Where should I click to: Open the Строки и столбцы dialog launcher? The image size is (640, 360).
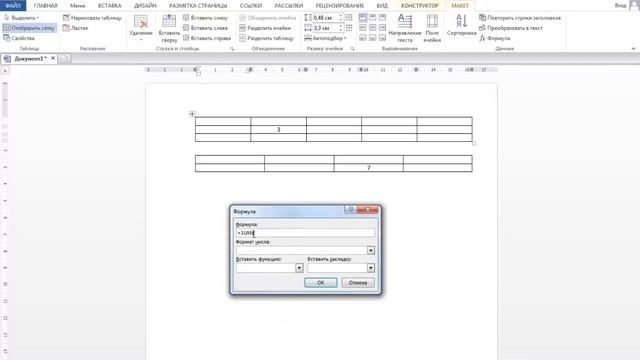click(232, 49)
